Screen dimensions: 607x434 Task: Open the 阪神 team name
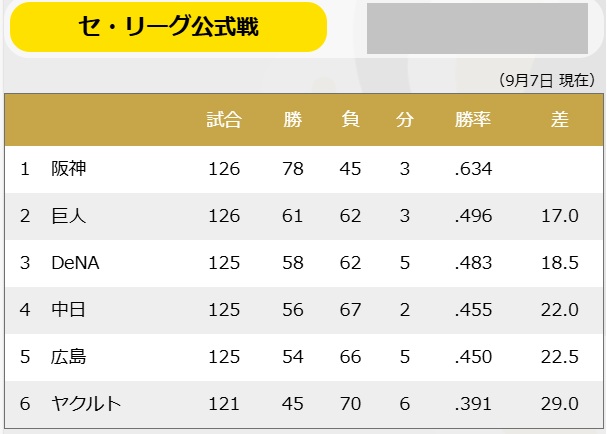(x=69, y=169)
